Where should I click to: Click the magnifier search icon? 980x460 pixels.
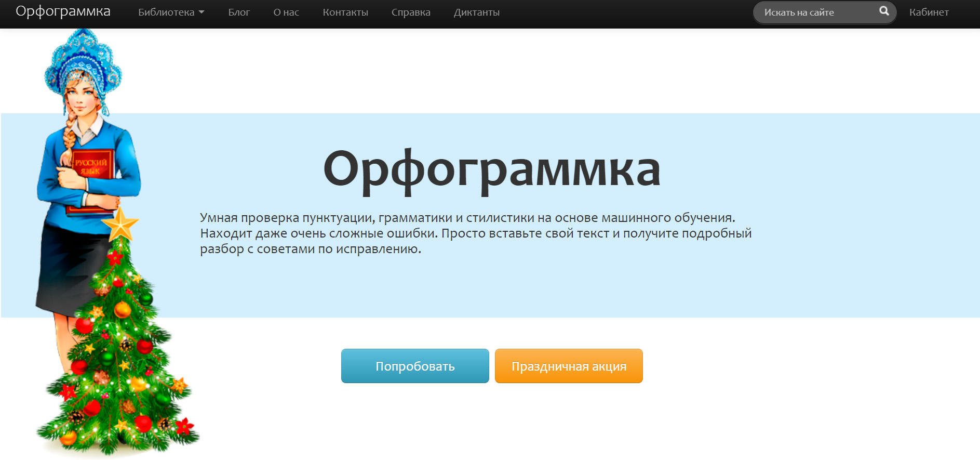[x=884, y=11]
